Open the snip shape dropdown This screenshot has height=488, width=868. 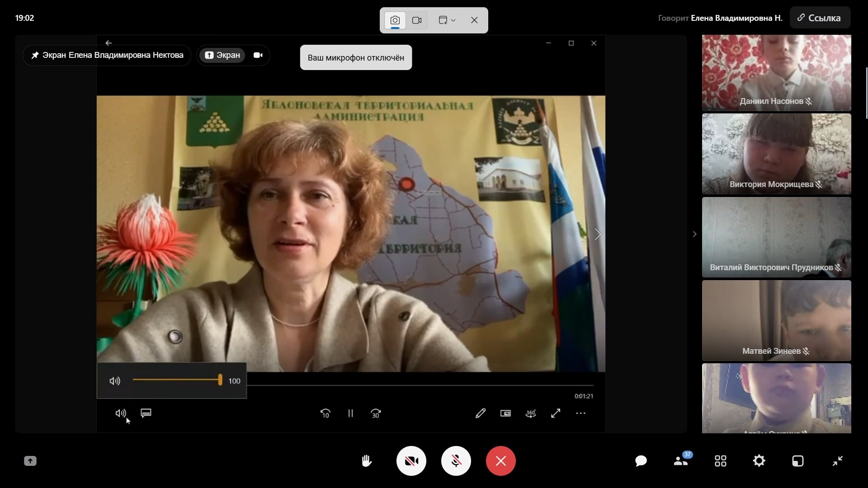[x=447, y=20]
